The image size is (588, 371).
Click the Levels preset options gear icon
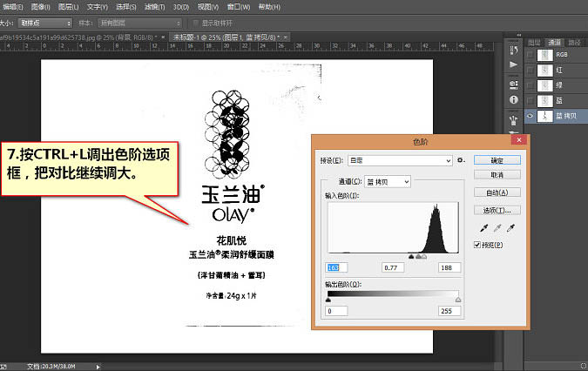point(461,160)
